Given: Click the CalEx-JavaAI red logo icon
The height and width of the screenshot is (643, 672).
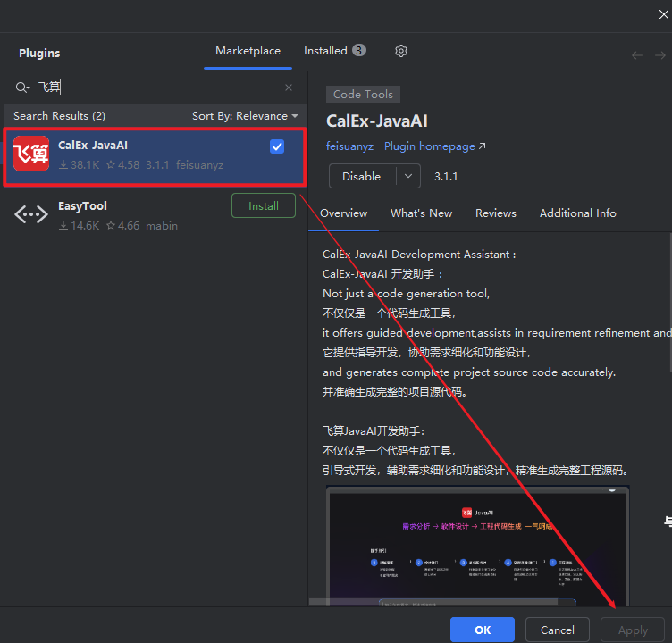Looking at the screenshot, I should tap(31, 154).
